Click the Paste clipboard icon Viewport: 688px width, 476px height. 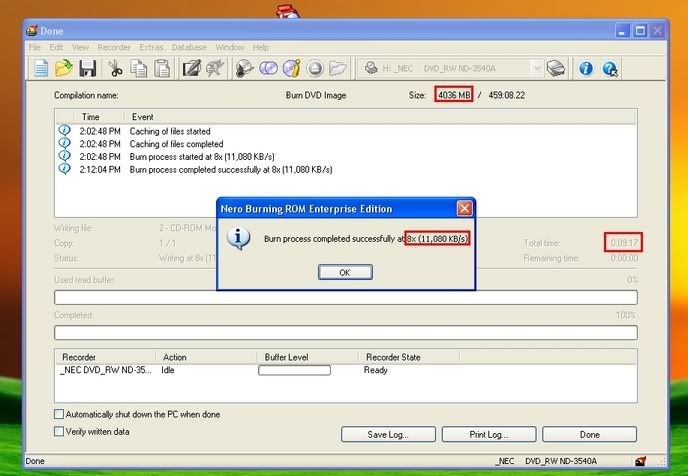[162, 69]
